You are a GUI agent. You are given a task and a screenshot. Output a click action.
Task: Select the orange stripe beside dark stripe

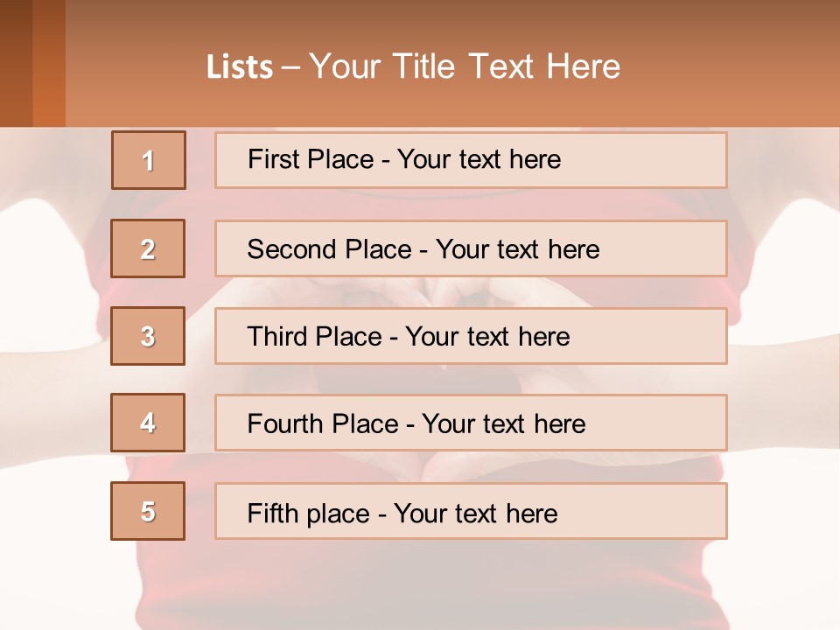[x=49, y=63]
